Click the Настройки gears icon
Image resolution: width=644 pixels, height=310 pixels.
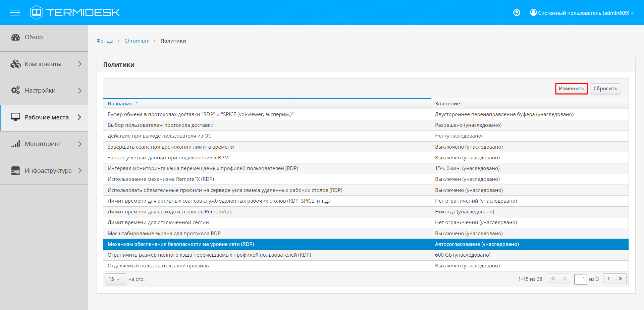15,91
